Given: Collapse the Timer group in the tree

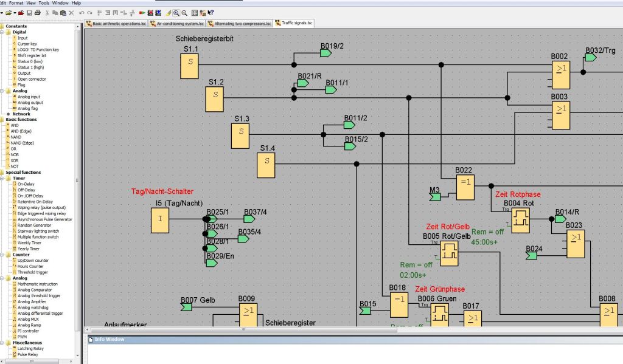Looking at the screenshot, I should tap(2, 179).
